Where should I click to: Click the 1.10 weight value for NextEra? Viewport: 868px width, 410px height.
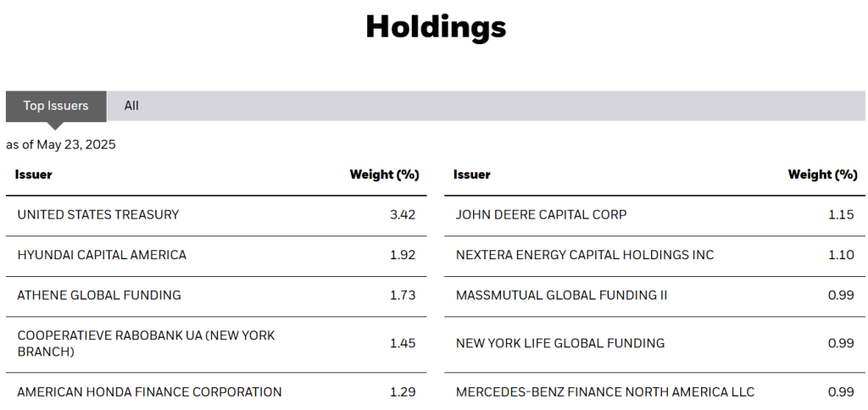(x=841, y=255)
